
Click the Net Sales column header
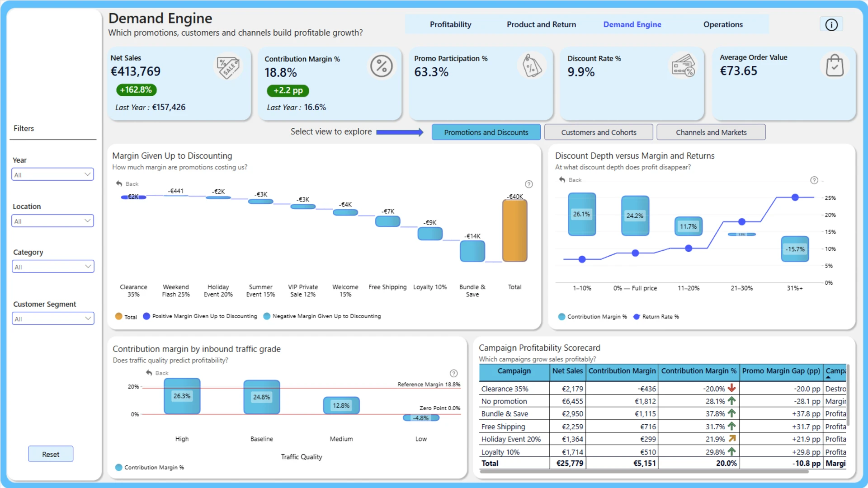(x=567, y=371)
